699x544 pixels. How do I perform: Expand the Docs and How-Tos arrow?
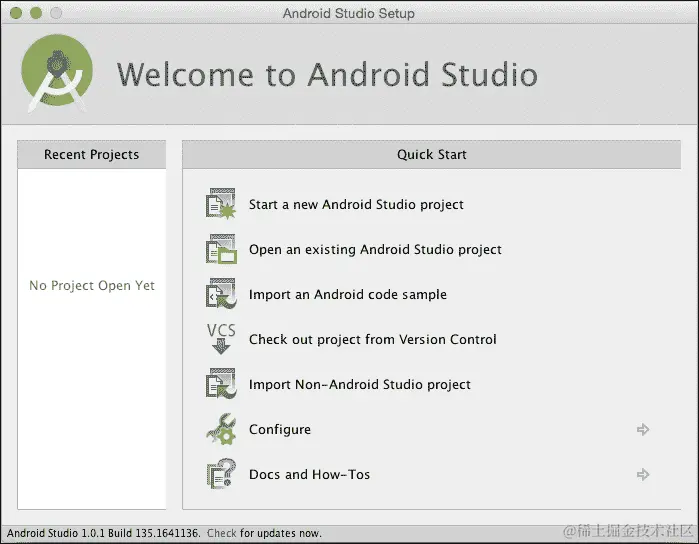pyautogui.click(x=643, y=474)
